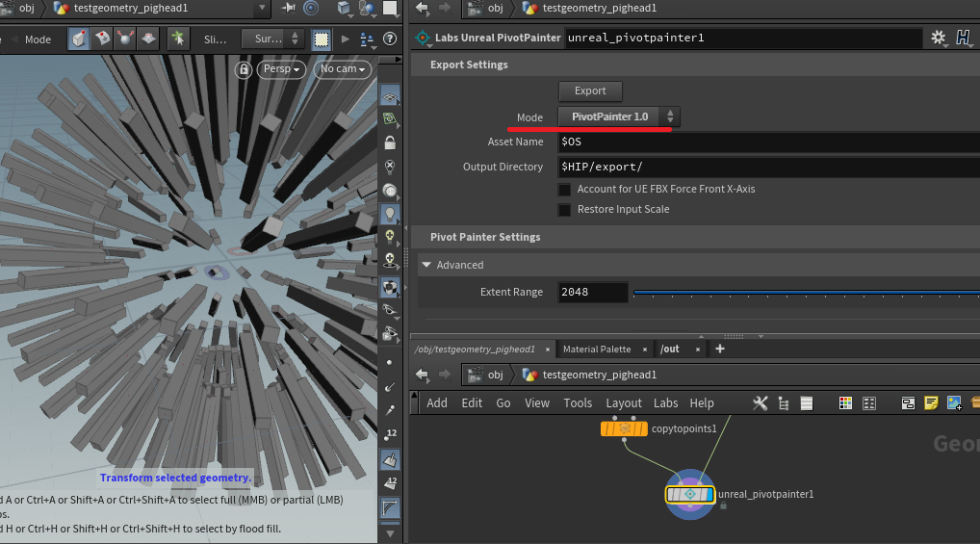The height and width of the screenshot is (544, 980).
Task: Click the high quality lighting bulb icon
Action: 390,237
